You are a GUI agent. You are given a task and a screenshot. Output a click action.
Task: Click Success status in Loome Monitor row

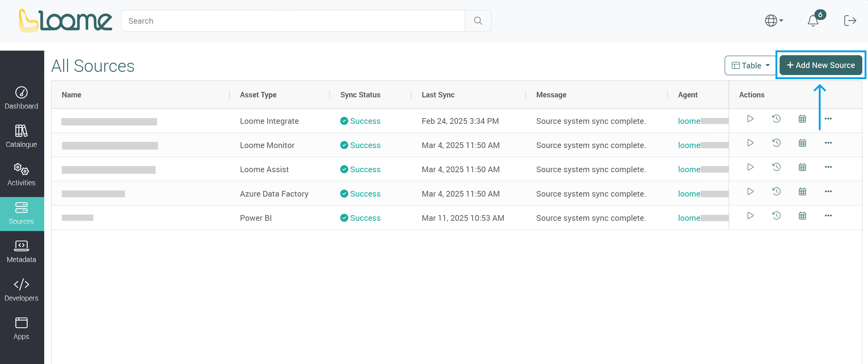360,146
